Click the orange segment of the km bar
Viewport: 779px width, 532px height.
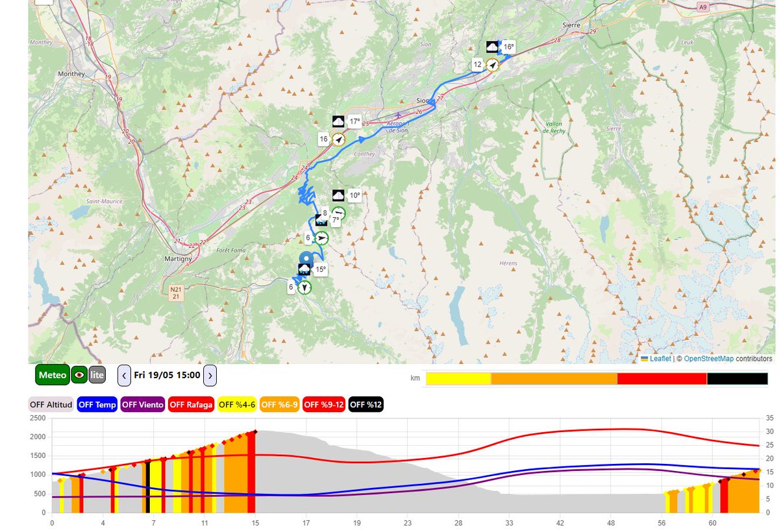coord(554,379)
